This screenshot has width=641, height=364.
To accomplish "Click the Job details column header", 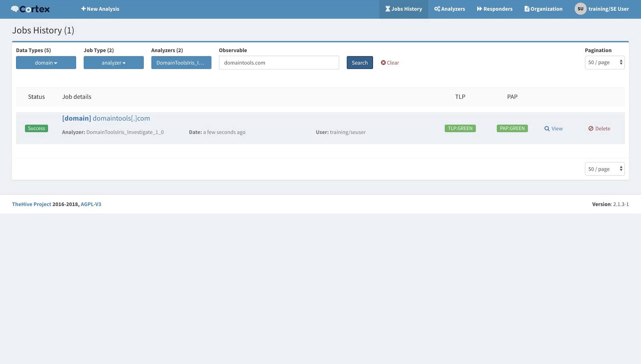I will [77, 97].
